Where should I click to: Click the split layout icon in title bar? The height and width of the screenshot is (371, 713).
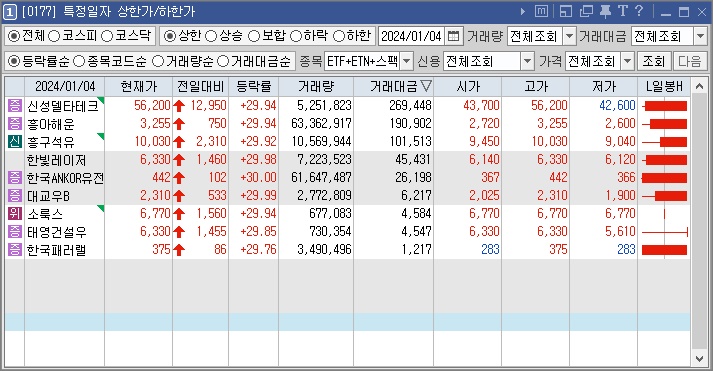click(x=566, y=11)
